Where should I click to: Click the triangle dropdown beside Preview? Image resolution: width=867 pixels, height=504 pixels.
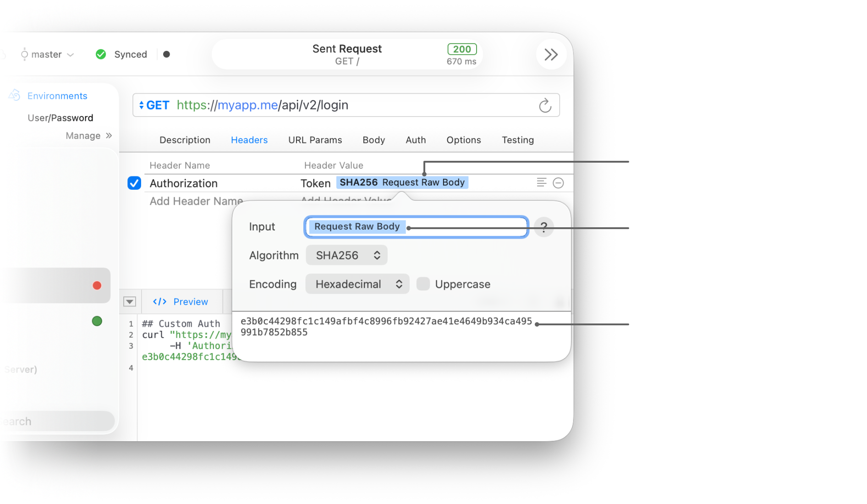(130, 301)
